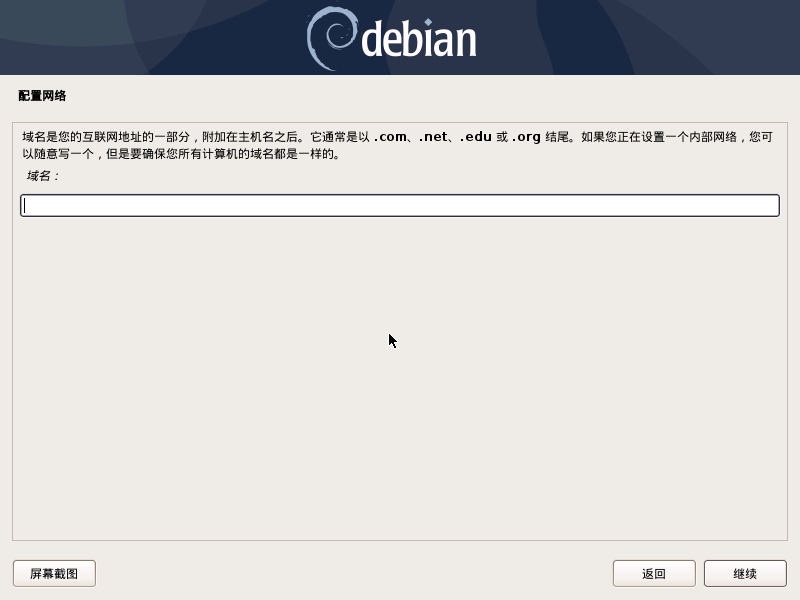Click the dark blue banner background

click(x=153, y=38)
